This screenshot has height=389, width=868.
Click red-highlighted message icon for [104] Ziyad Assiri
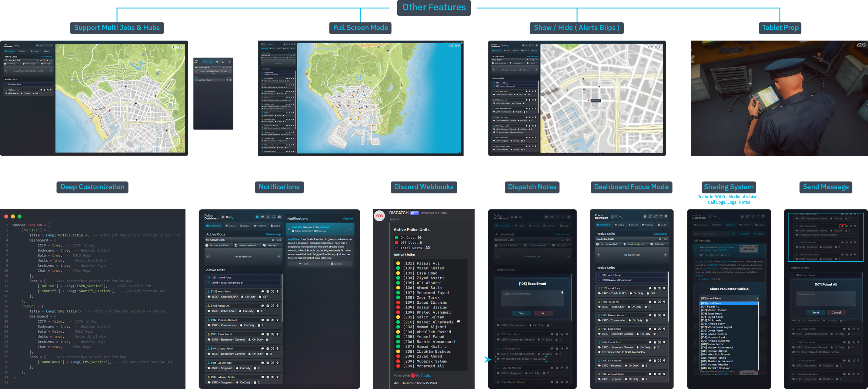[843, 226]
